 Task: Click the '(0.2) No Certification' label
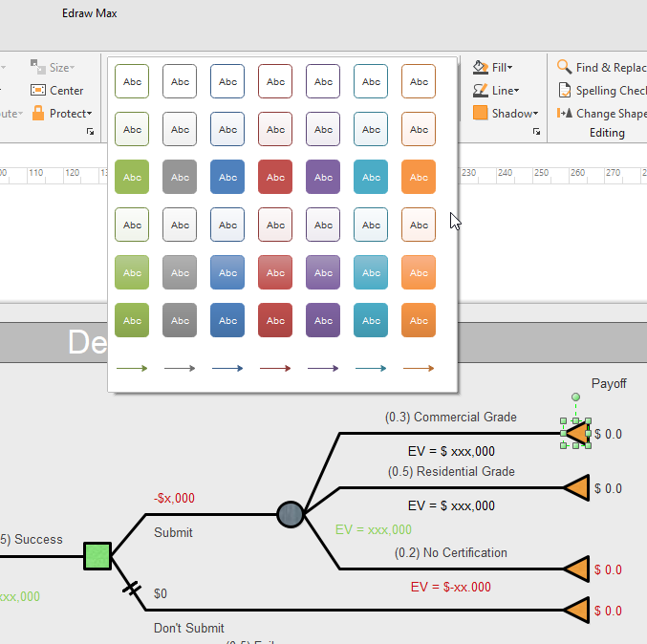[x=450, y=553]
